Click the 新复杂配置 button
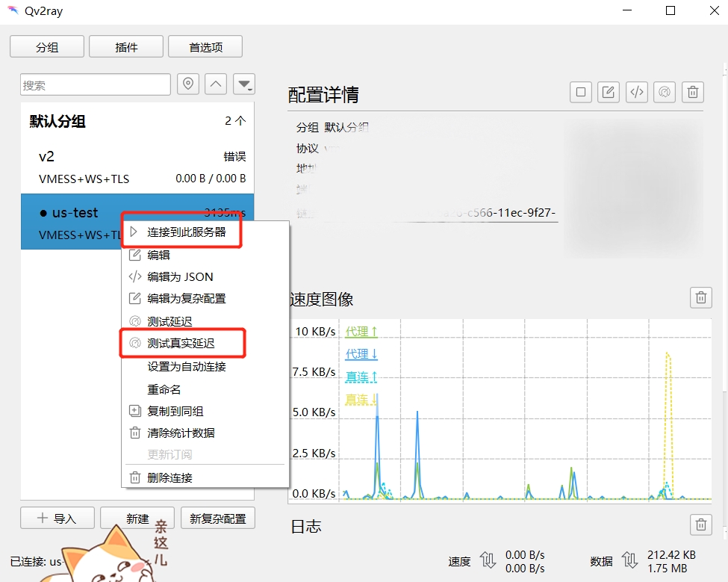728x582 pixels. pos(218,518)
